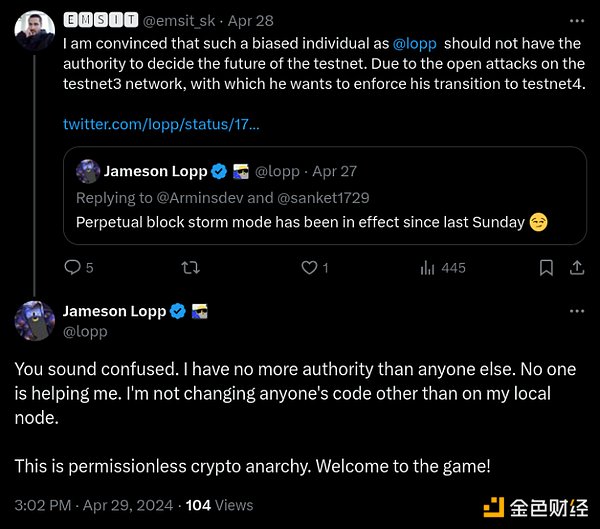Click the share icon on the tweet
Viewport: 600px width, 529px height.
(577, 267)
